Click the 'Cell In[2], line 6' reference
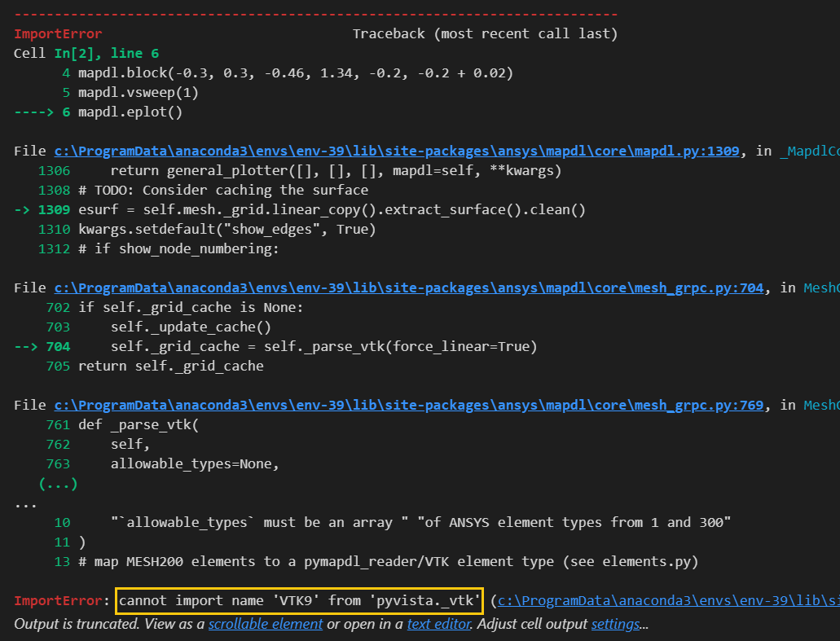Image resolution: width=840 pixels, height=641 pixels. (86, 53)
